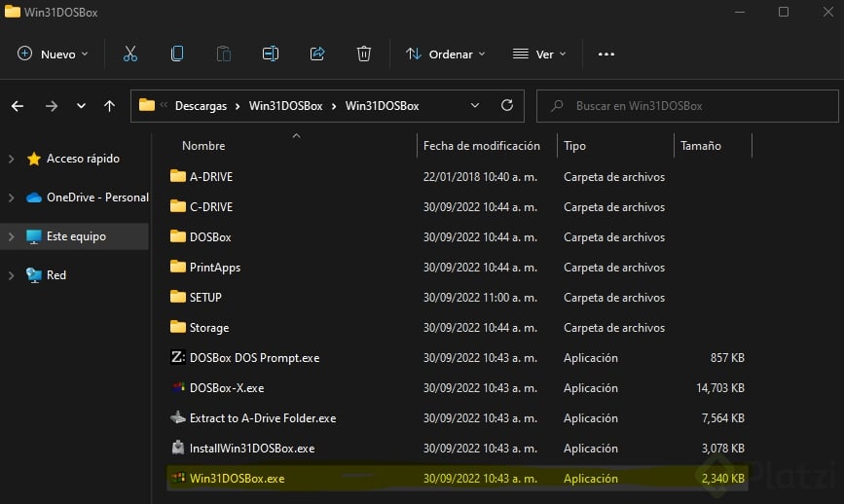Click the Share icon in toolbar
844x504 pixels.
317,54
